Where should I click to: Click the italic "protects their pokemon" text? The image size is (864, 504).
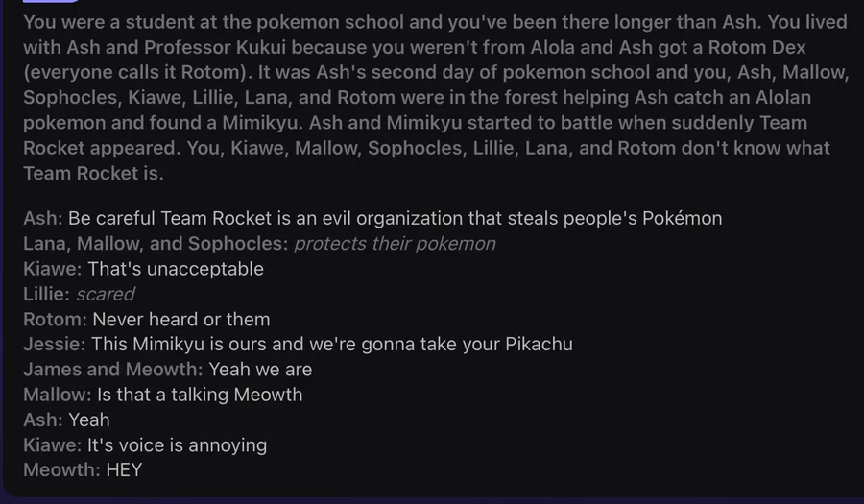(395, 243)
